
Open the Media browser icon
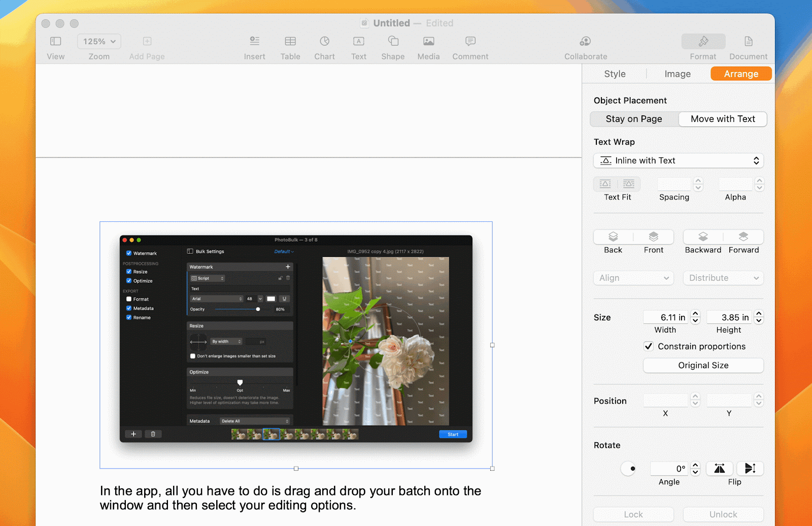tap(429, 41)
